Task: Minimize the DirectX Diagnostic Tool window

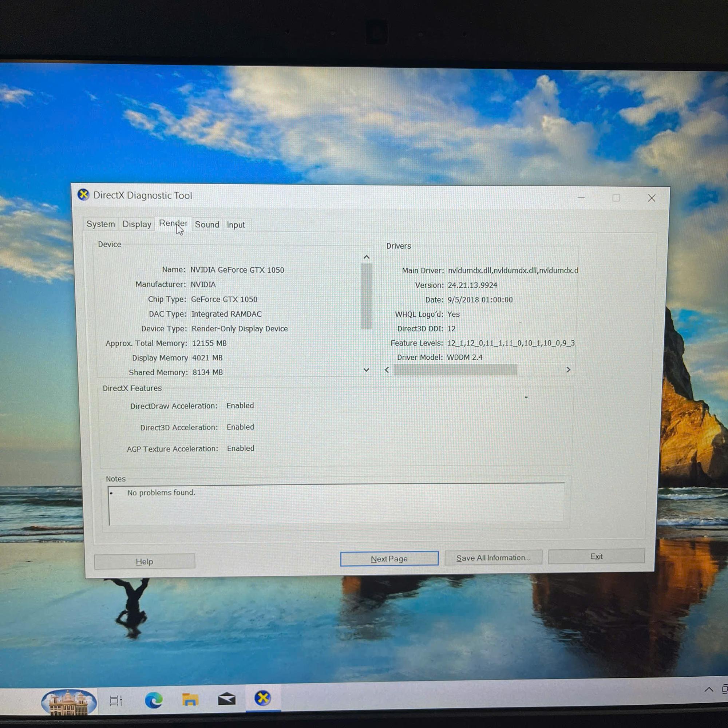Action: point(581,197)
